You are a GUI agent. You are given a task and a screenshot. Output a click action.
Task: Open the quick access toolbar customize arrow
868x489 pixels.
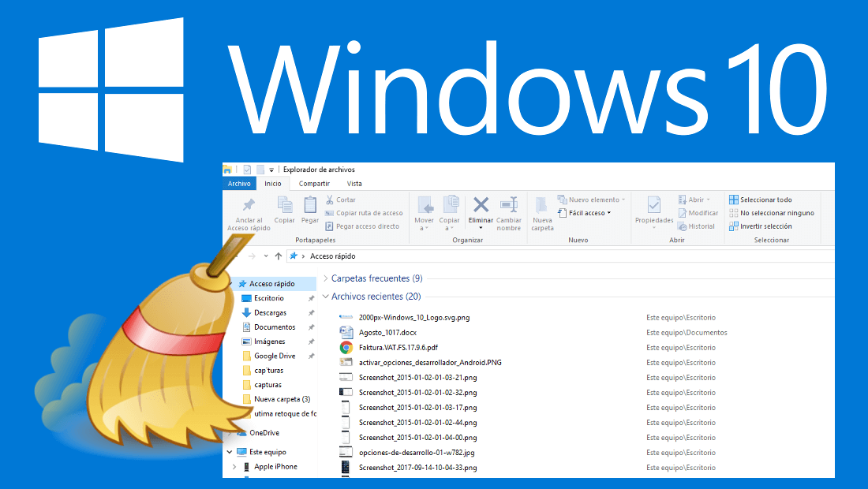(x=271, y=170)
